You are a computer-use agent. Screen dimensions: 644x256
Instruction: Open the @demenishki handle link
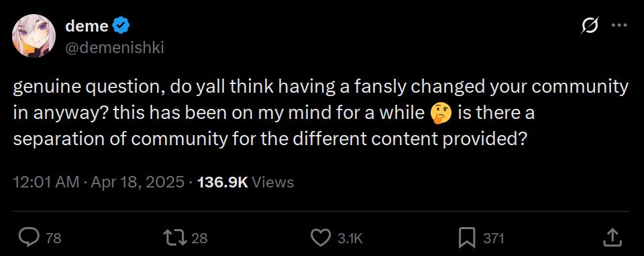pos(115,48)
